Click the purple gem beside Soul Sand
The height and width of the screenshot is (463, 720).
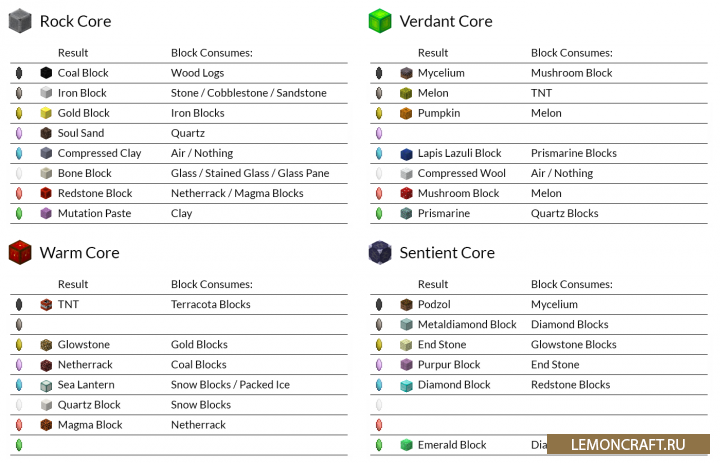tap(19, 133)
